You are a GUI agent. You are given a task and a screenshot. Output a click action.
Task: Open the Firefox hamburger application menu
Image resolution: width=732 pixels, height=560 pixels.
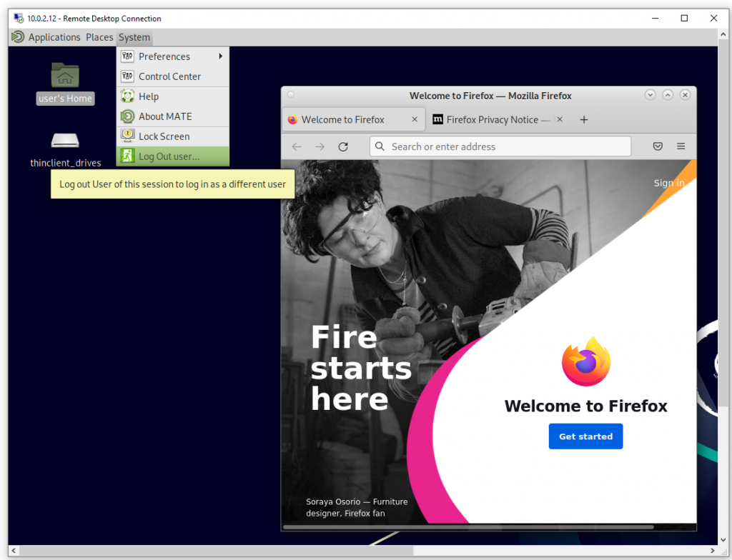pyautogui.click(x=681, y=146)
